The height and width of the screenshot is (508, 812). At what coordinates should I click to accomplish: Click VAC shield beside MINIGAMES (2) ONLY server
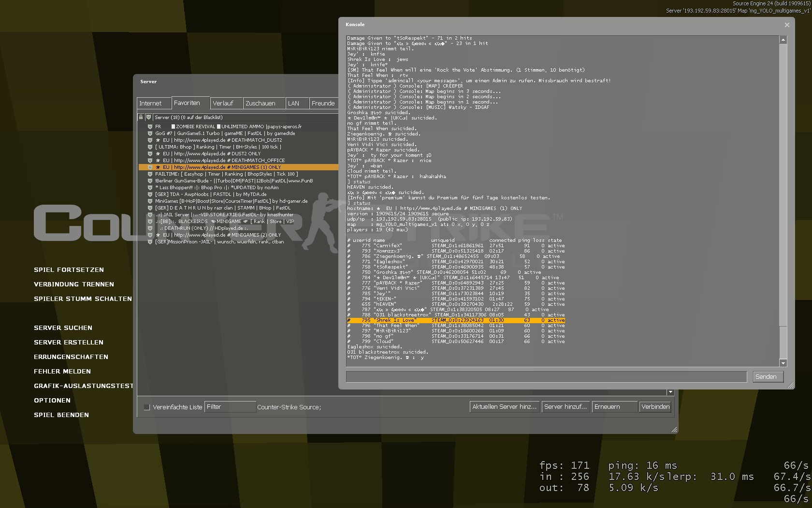click(150, 235)
